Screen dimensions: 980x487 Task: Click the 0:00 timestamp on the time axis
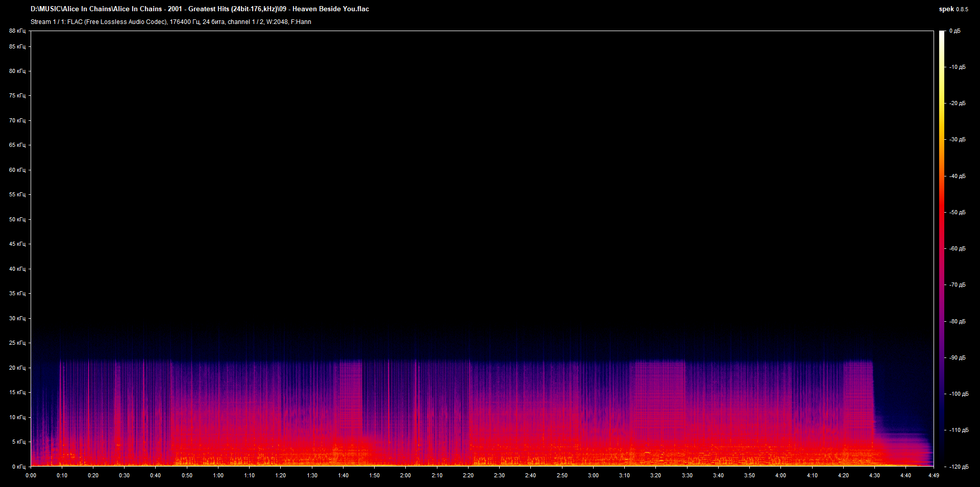(x=31, y=475)
